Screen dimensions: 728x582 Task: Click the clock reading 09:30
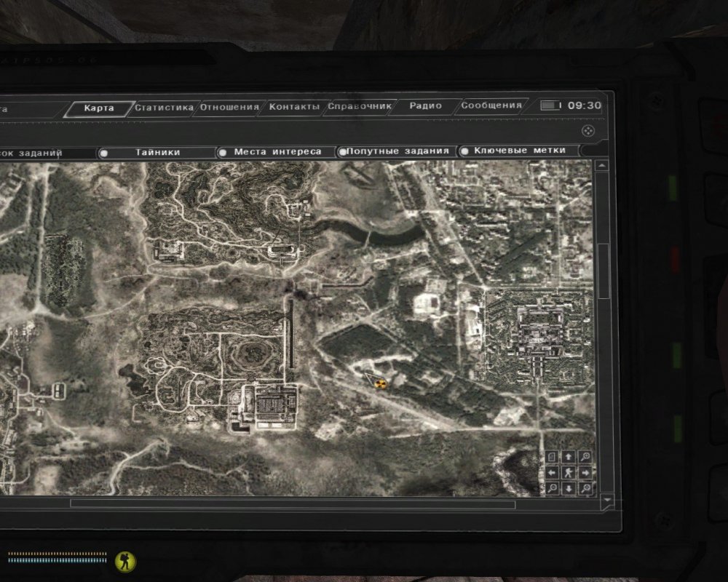pos(584,105)
